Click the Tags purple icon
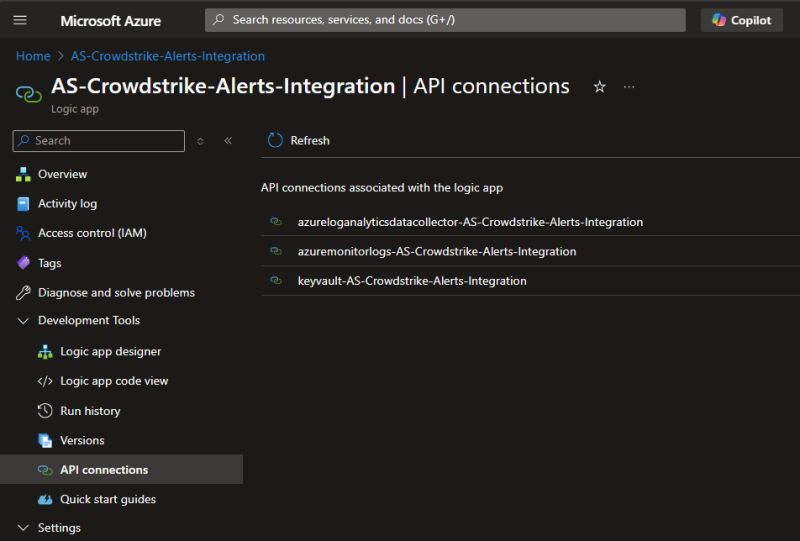Viewport: 800px width, 541px height. pos(23,263)
